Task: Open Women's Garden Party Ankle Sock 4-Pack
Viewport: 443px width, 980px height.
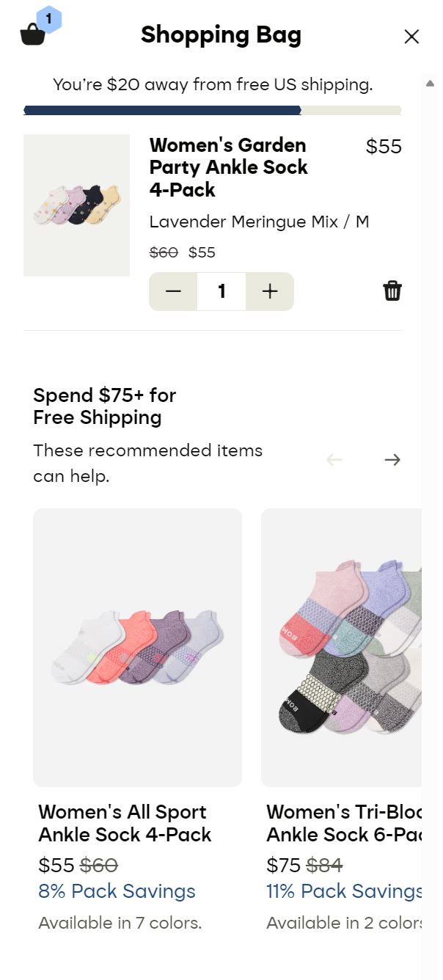Action: (228, 167)
